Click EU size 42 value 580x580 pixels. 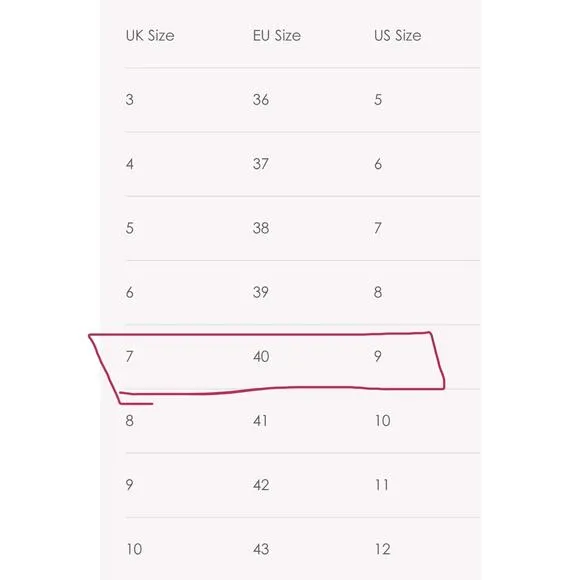tap(261, 485)
